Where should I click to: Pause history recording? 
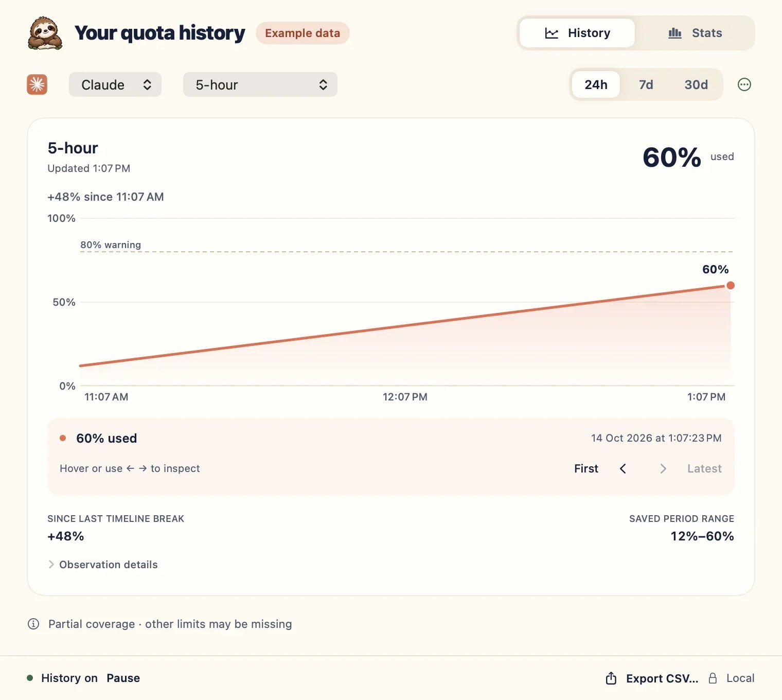123,678
